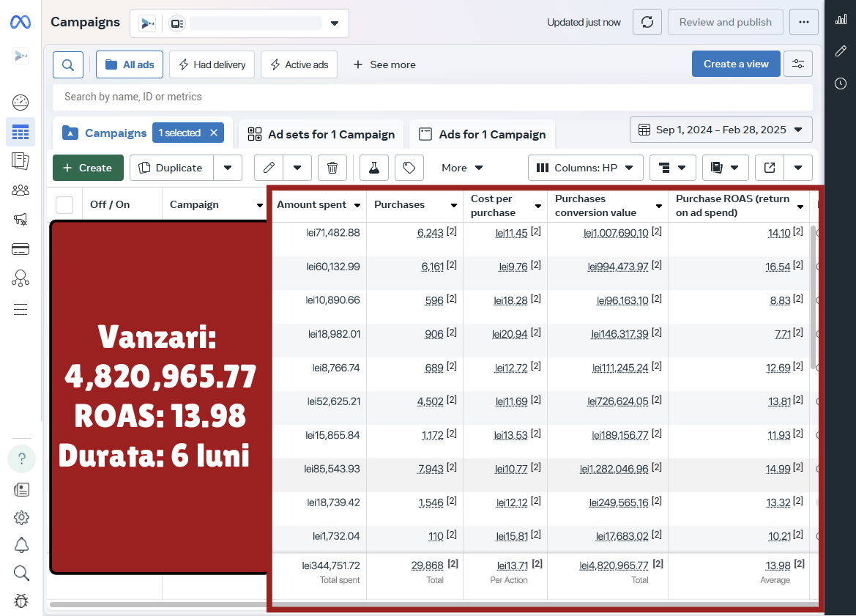Open Account overview gauge icon in sidebar

pyautogui.click(x=21, y=102)
